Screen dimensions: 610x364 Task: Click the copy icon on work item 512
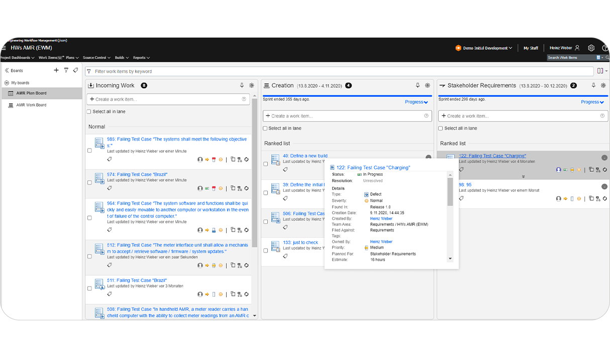tap(232, 265)
